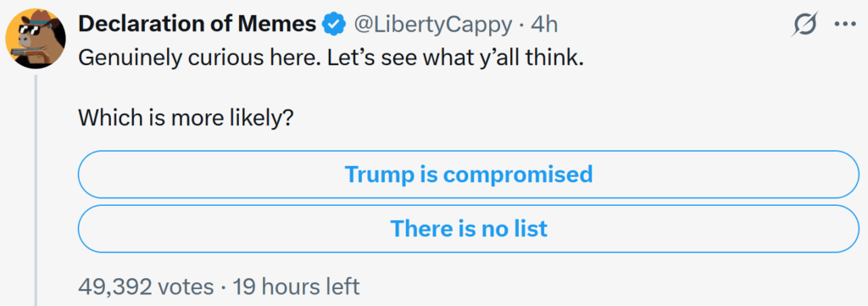Visit the @LibertyCappy handle link
The height and width of the screenshot is (306, 868).
[433, 25]
